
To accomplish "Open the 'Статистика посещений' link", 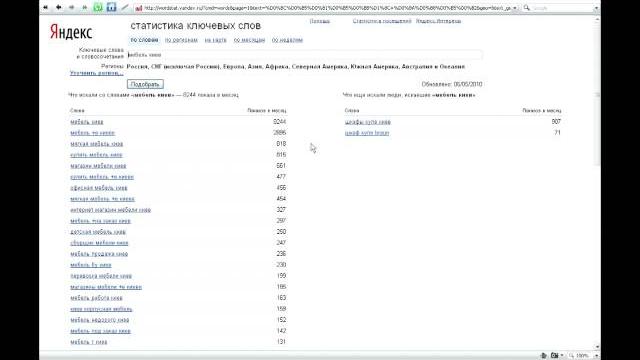I will click(x=382, y=21).
